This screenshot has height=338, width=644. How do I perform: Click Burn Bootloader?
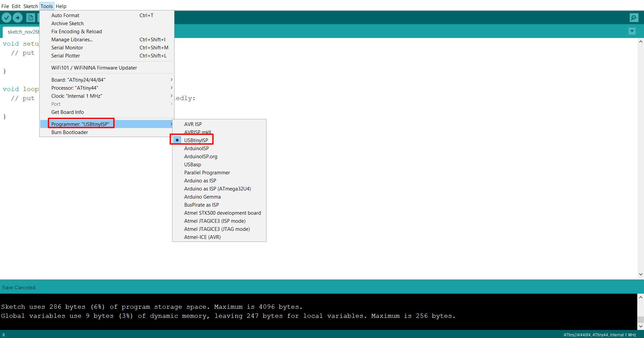click(x=107, y=132)
